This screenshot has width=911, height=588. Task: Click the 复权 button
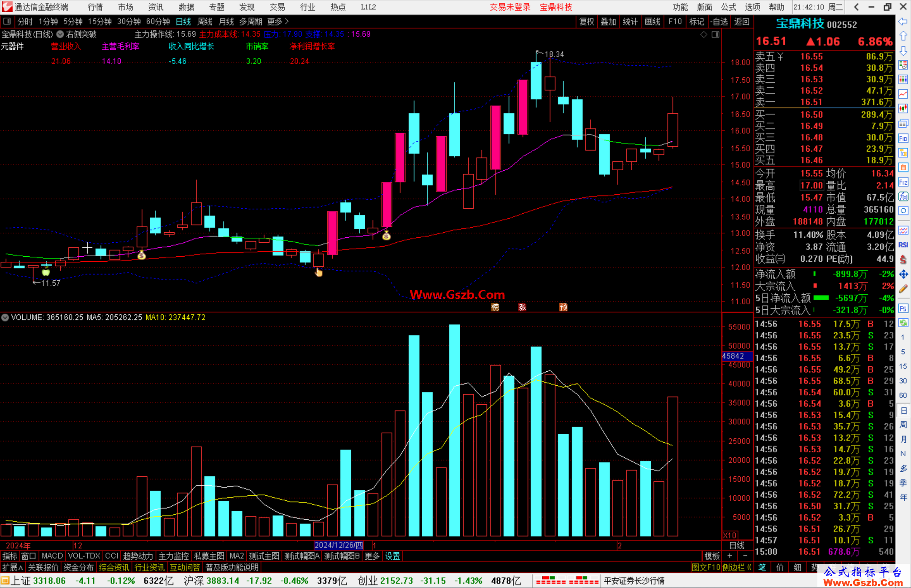(x=587, y=21)
